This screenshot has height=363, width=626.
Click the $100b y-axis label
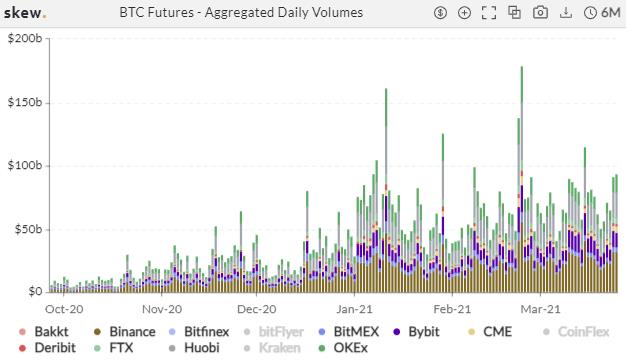[x=25, y=165]
